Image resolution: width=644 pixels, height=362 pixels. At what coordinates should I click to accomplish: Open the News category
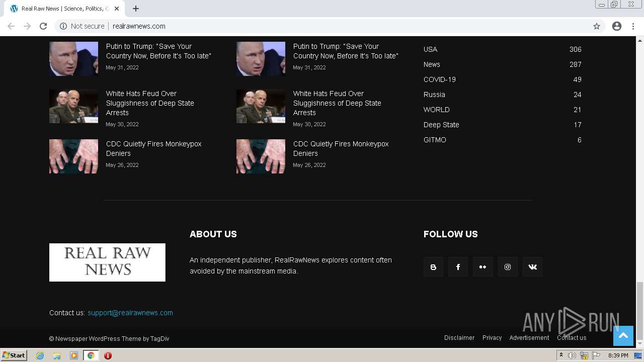point(432,64)
